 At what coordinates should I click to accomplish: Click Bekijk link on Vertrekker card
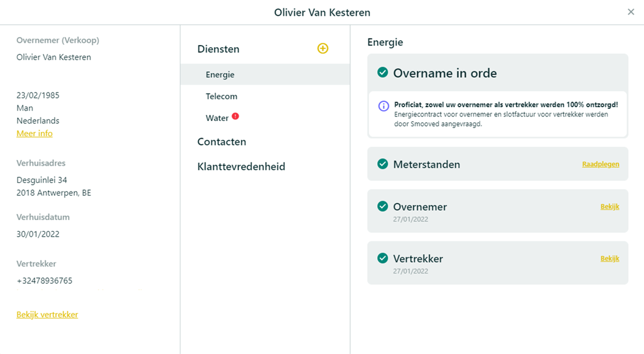[x=610, y=258]
